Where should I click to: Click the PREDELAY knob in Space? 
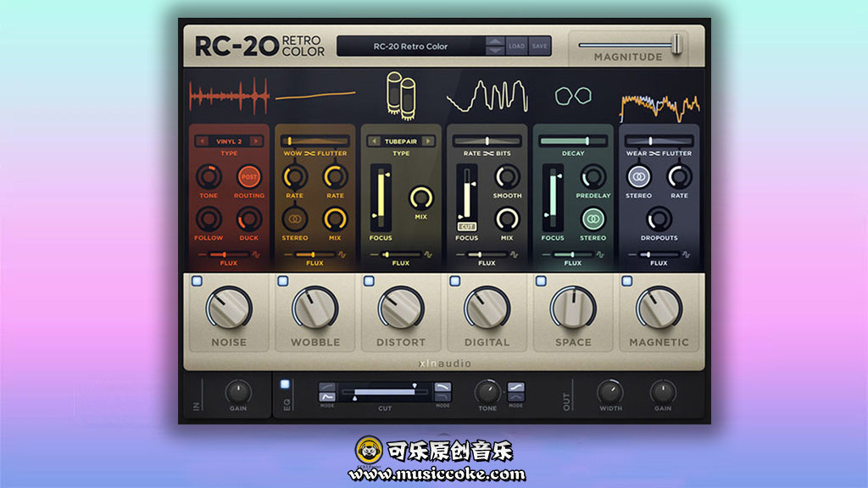click(593, 177)
